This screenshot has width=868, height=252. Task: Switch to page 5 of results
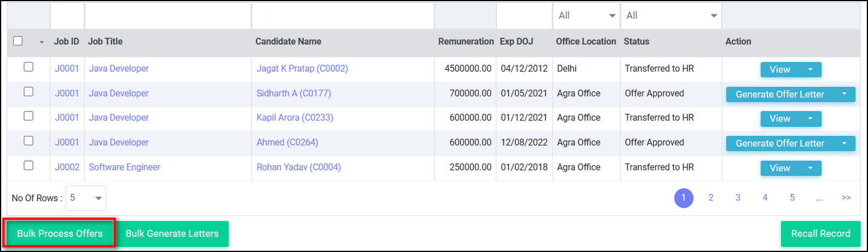pyautogui.click(x=792, y=198)
